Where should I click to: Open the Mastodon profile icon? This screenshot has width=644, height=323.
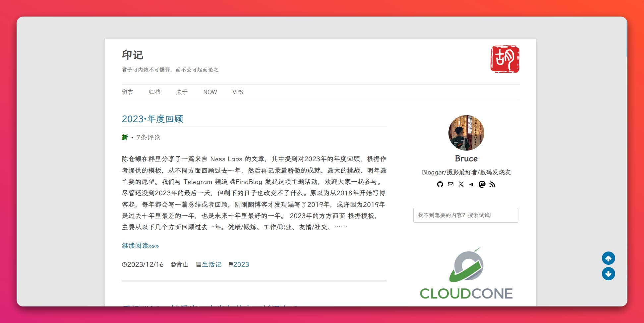coord(482,184)
